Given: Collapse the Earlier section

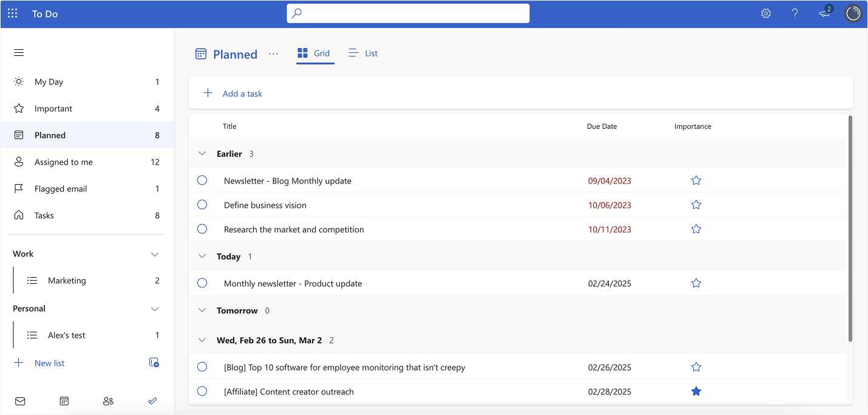Looking at the screenshot, I should tap(202, 153).
